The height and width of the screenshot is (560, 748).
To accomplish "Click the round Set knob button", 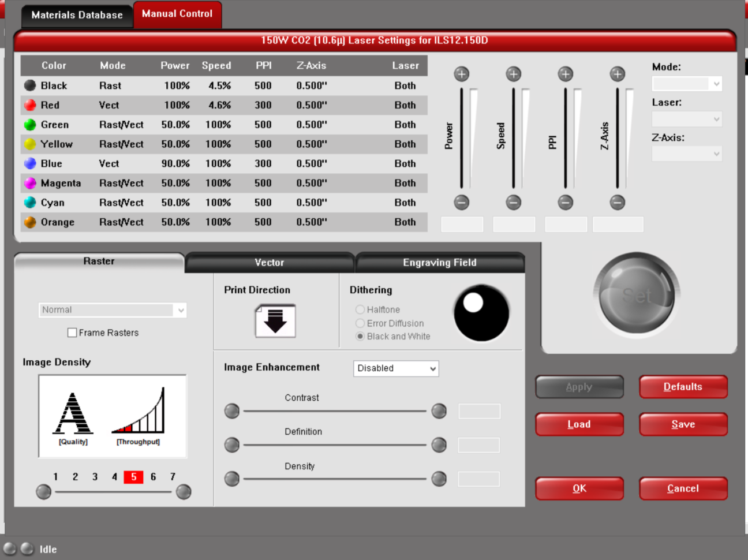I will tap(637, 296).
